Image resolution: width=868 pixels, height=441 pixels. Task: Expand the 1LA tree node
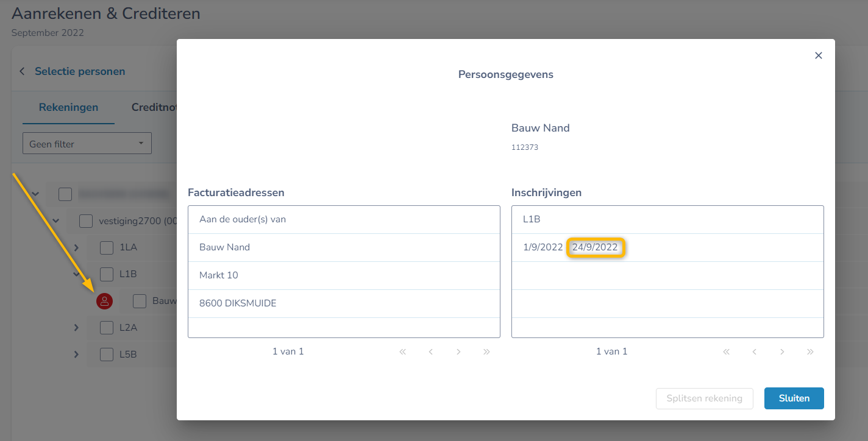76,247
